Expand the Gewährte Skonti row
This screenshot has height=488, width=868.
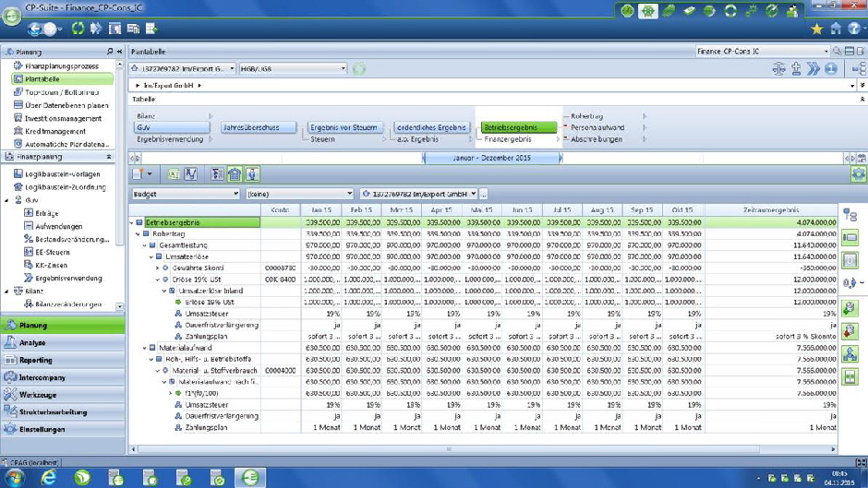click(158, 268)
